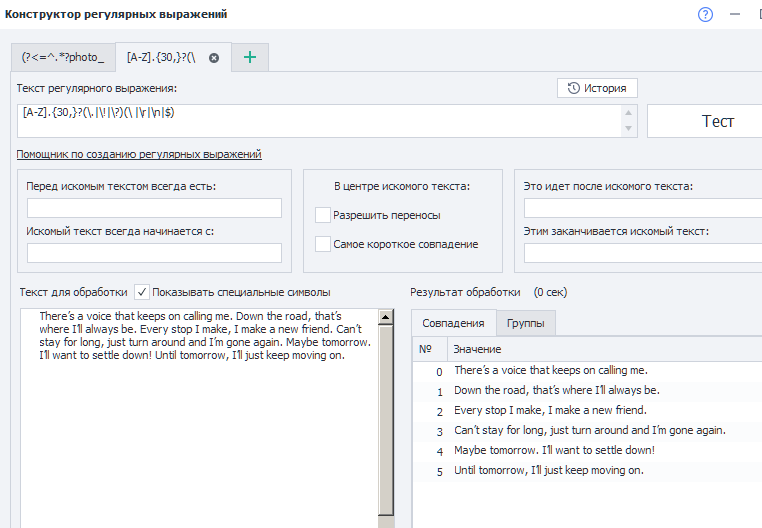The width and height of the screenshot is (762, 528).
Task: Click the help question mark icon
Action: [706, 15]
